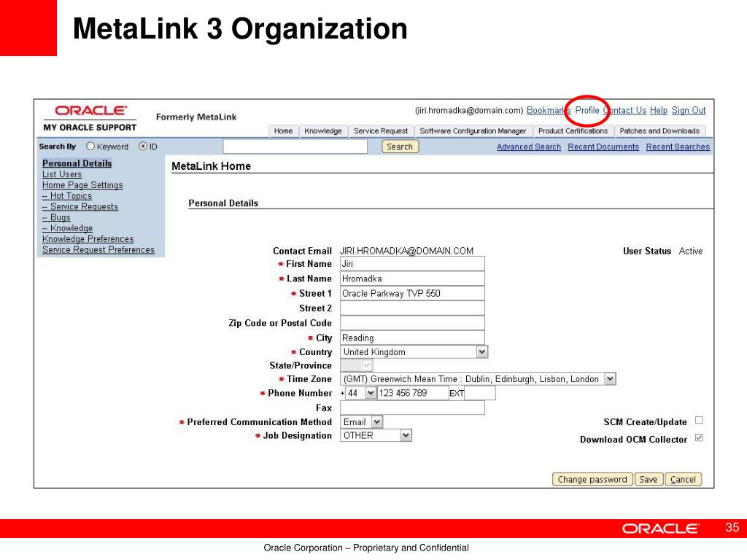This screenshot has width=747, height=560.
Task: Click the main search text box
Action: (x=295, y=147)
